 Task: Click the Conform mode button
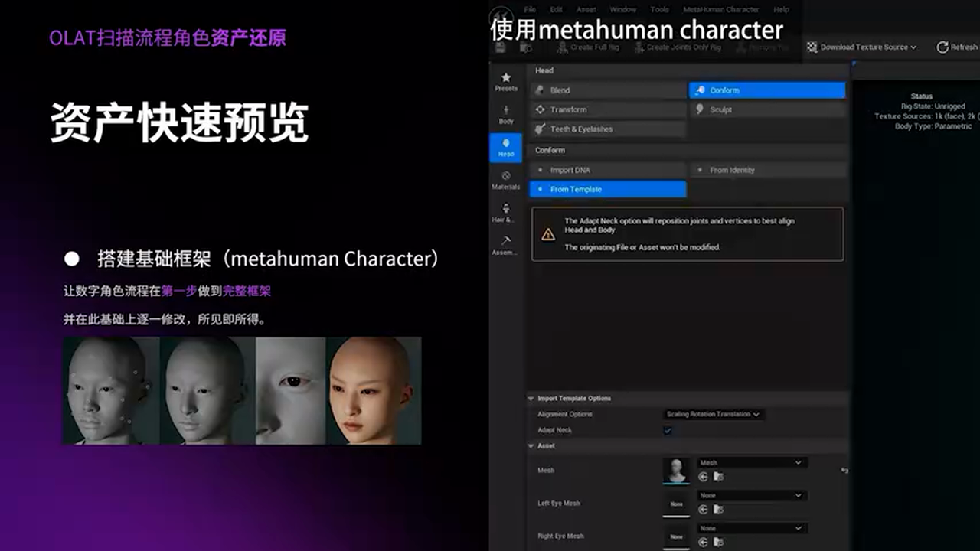point(766,90)
